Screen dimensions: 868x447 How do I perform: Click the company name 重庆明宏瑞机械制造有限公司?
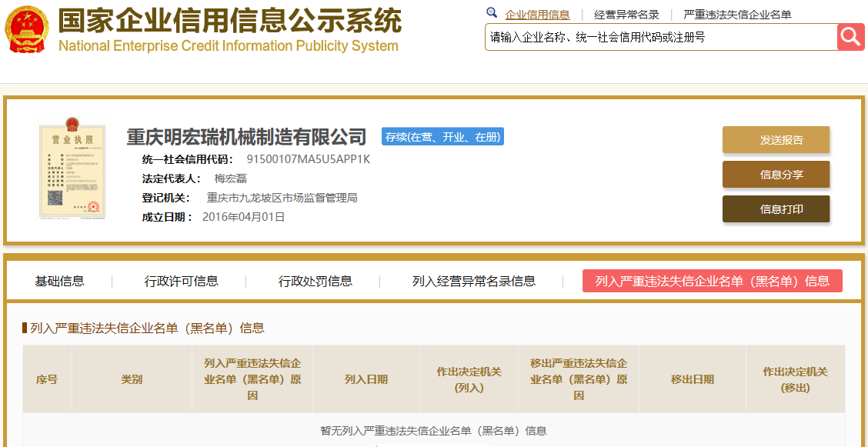(247, 137)
